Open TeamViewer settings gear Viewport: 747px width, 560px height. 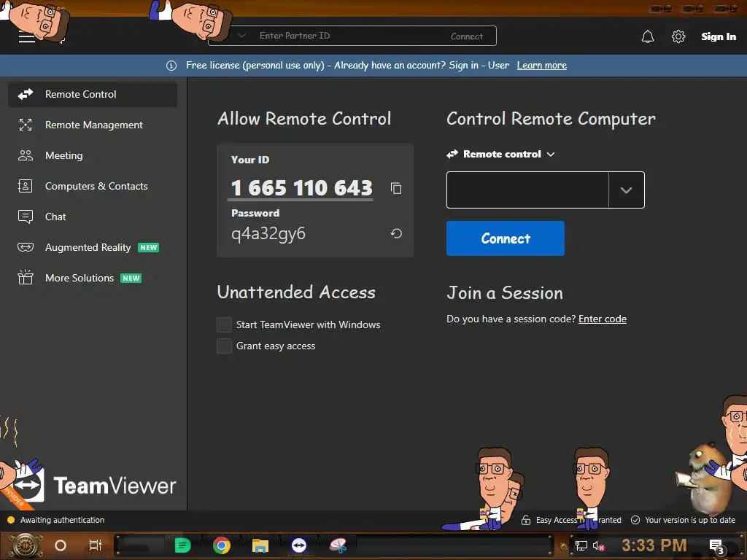[x=678, y=36]
